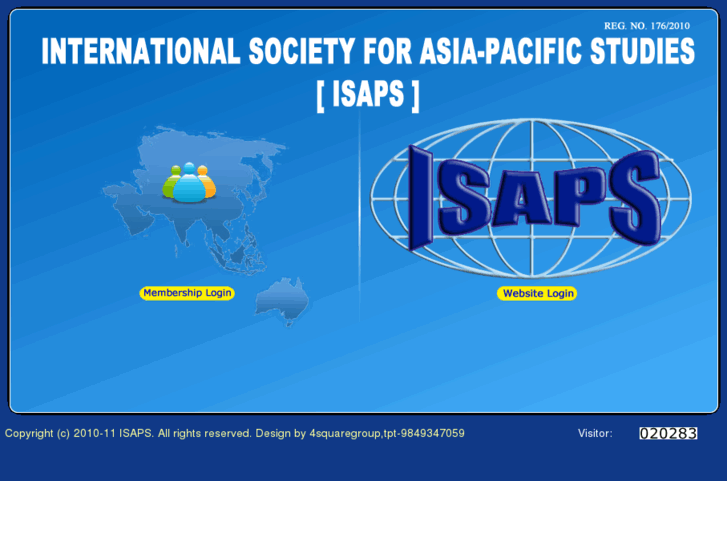Click the visitor counter 020283
The height and width of the screenshot is (545, 727).
coord(668,433)
